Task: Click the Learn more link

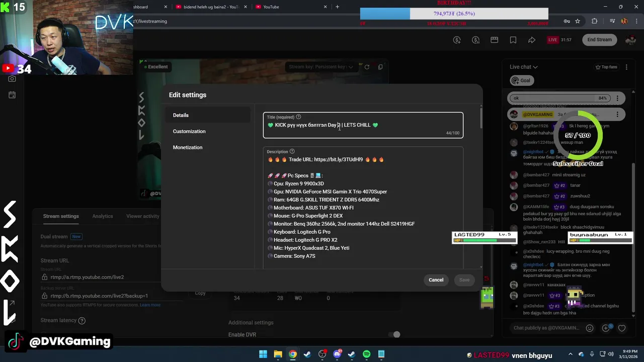Action: (150, 305)
